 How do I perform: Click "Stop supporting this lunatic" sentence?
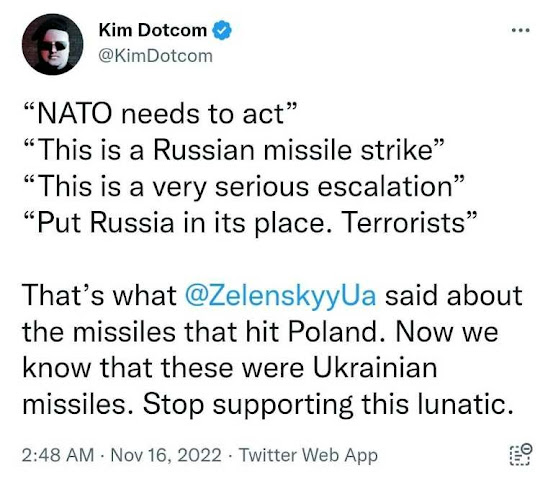tap(328, 404)
